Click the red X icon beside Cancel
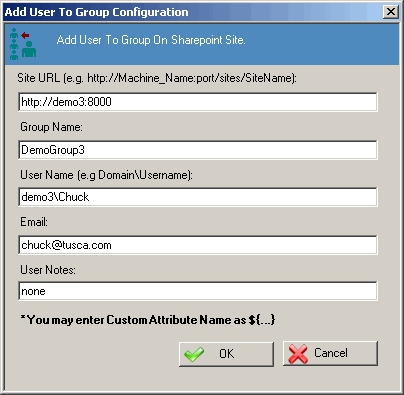 coord(298,354)
